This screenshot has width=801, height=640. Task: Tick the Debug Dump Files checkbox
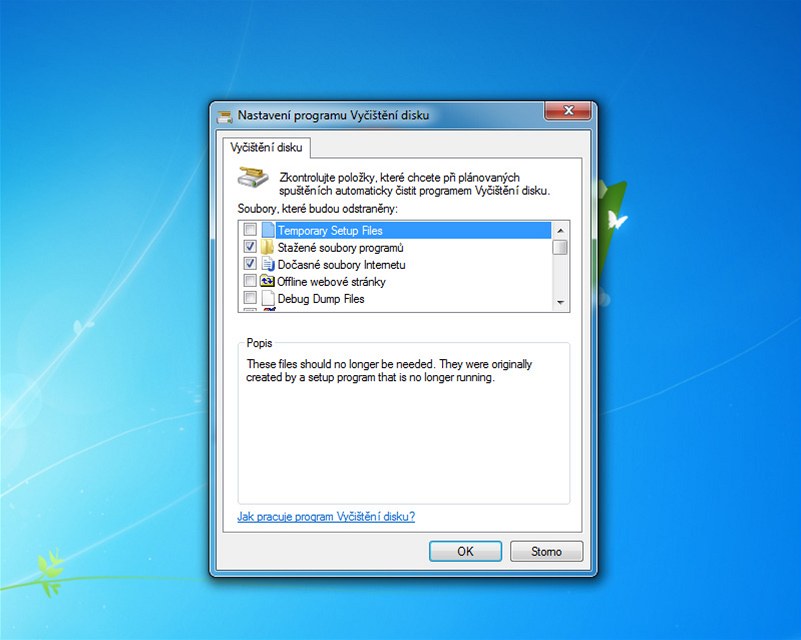coord(250,299)
